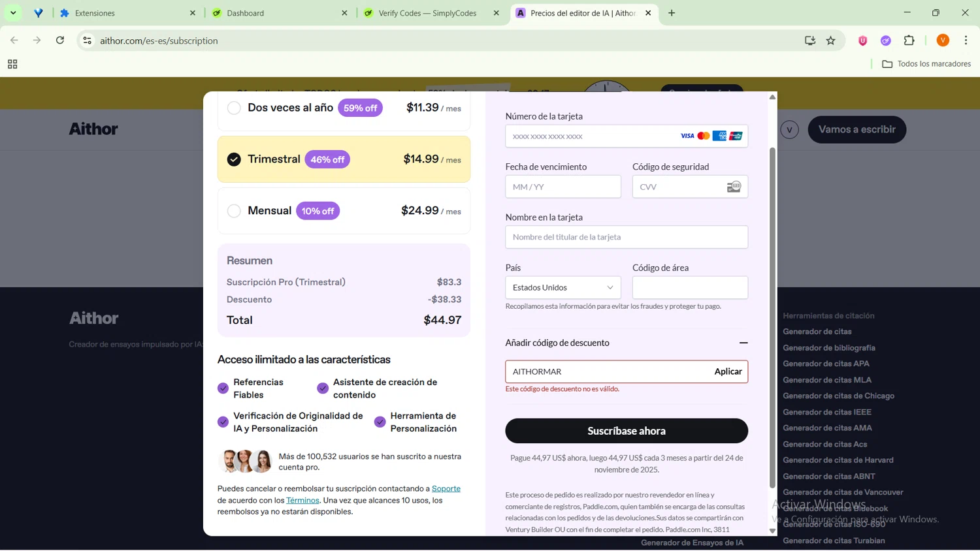Apply the discount code with Aplicar
The width and height of the screenshot is (980, 551).
pos(728,371)
